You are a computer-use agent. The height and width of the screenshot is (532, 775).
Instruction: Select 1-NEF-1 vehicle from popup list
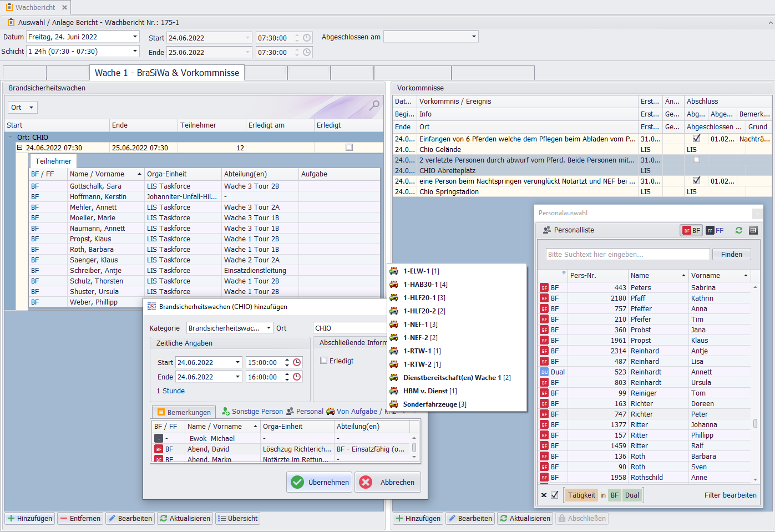click(419, 325)
